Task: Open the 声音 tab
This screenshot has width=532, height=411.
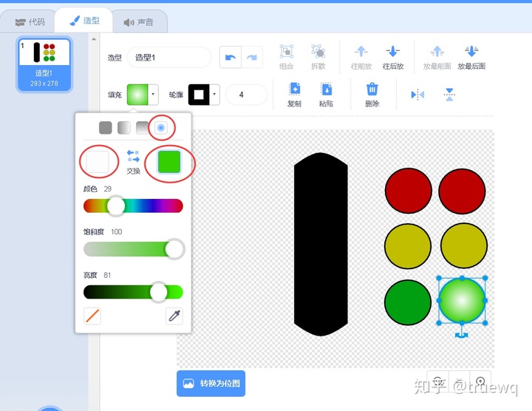Action: [139, 22]
